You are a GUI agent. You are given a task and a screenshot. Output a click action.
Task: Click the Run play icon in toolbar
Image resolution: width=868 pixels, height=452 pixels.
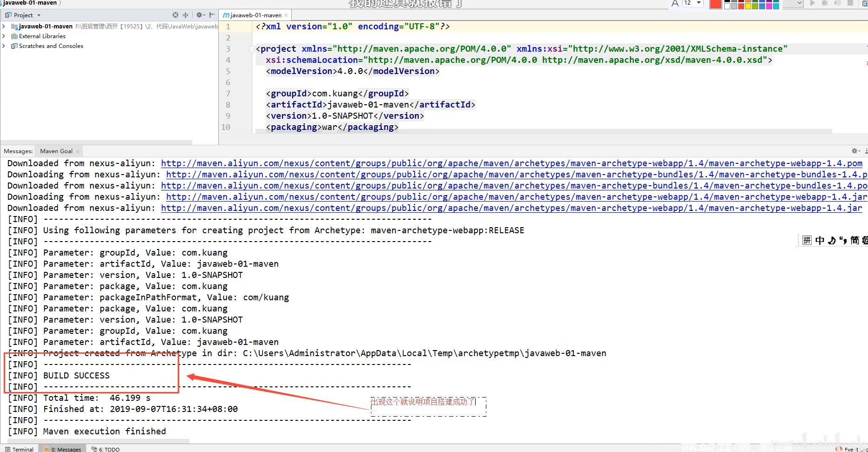[813, 3]
